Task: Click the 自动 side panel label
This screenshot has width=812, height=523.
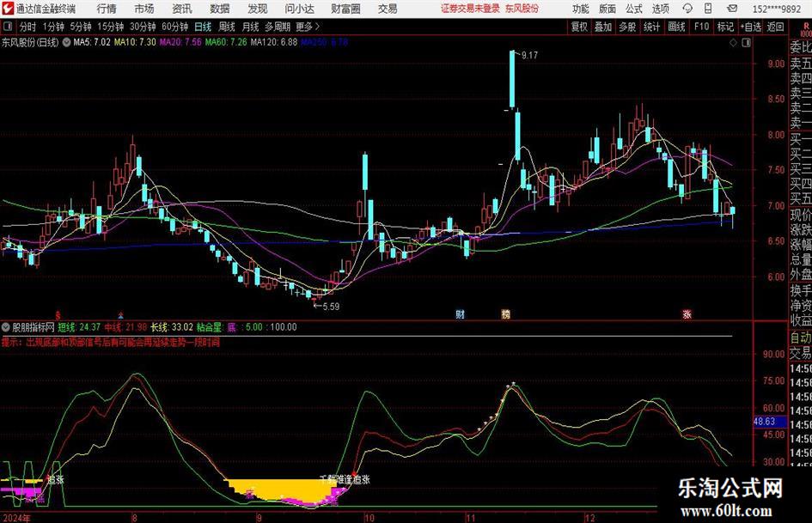Action: pos(801,338)
